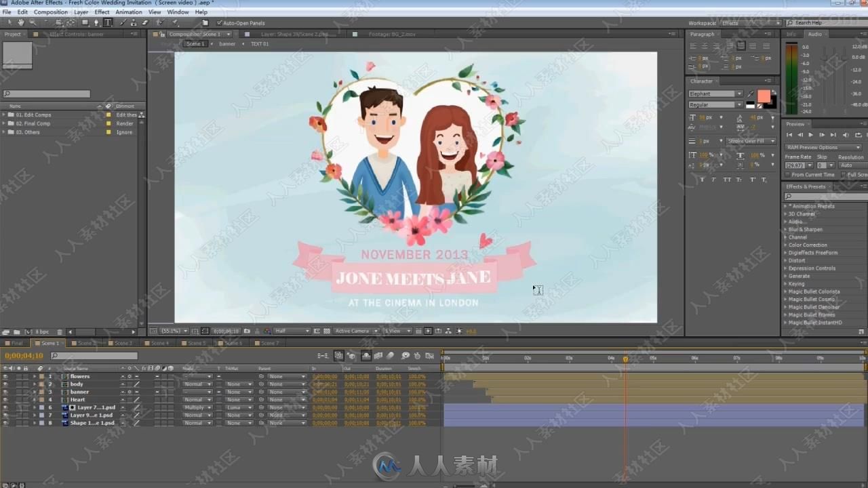
Task: Click Justify last left paragraph alignment
Action: (730, 45)
